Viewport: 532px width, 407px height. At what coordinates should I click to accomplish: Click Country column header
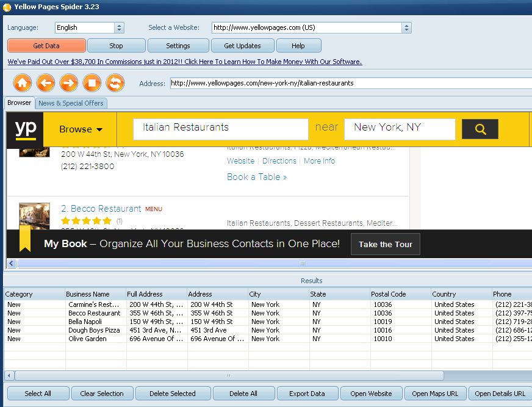(x=462, y=294)
